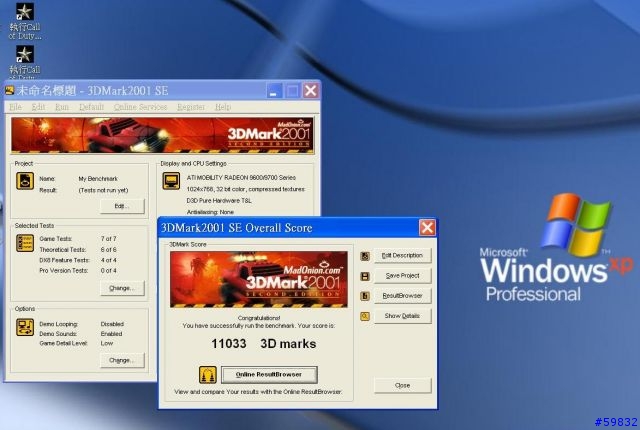The image size is (640, 430).
Task: Click the ATI MOBILITY RADEON 9600/9700 Series text
Action: click(x=241, y=177)
